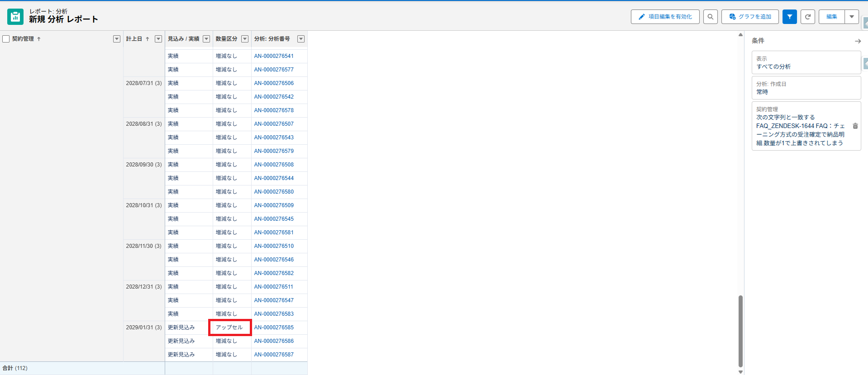Open the 分析: 作成日 常時 filter card
Viewport: 868px width, 375px height.
[806, 88]
